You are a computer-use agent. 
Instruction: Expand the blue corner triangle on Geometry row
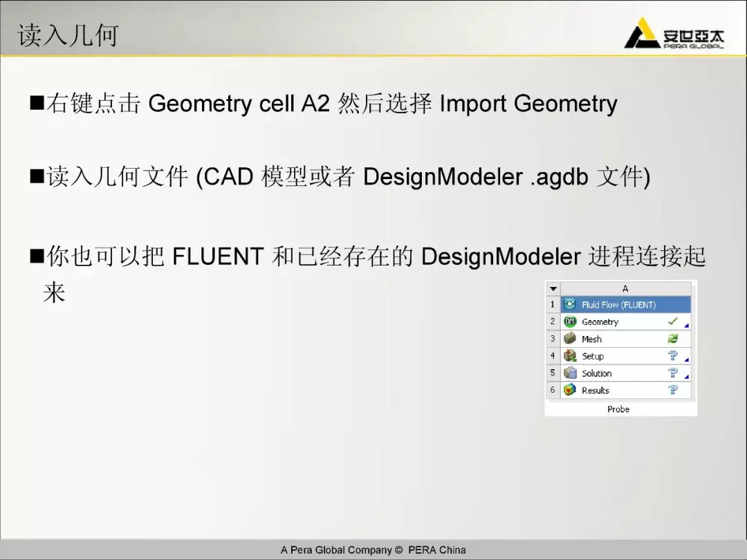(x=687, y=326)
